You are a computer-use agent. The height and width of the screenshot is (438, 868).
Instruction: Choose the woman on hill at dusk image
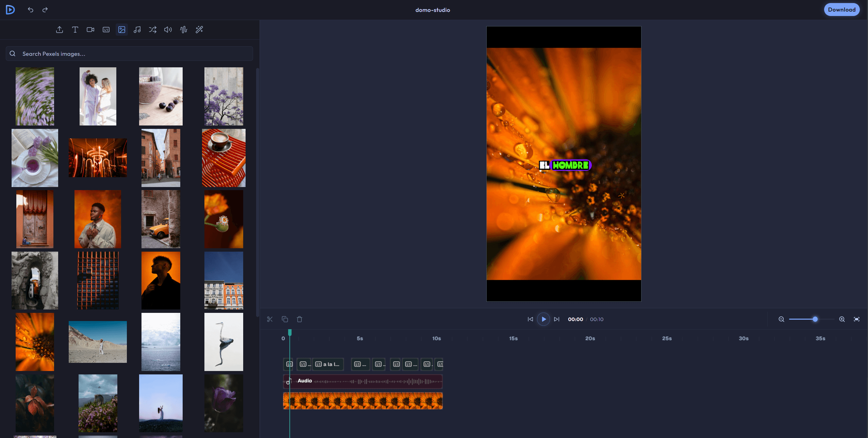(161, 403)
